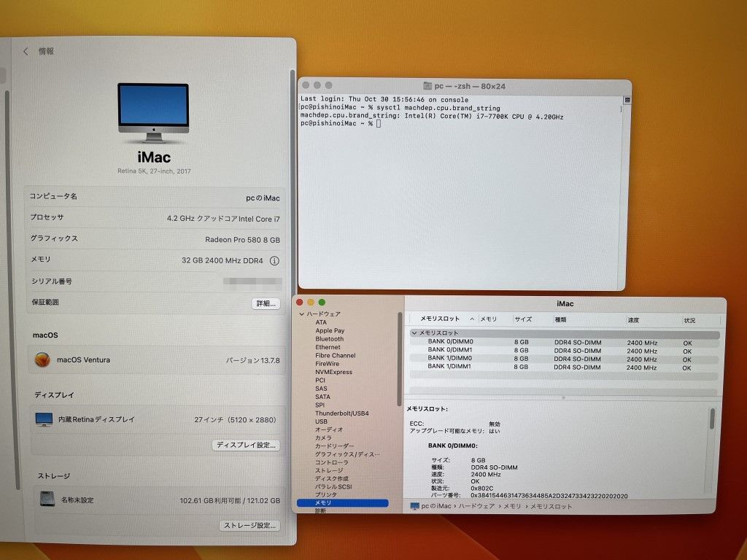Select ATA in hardware sidebar
The image size is (747, 560).
[321, 322]
